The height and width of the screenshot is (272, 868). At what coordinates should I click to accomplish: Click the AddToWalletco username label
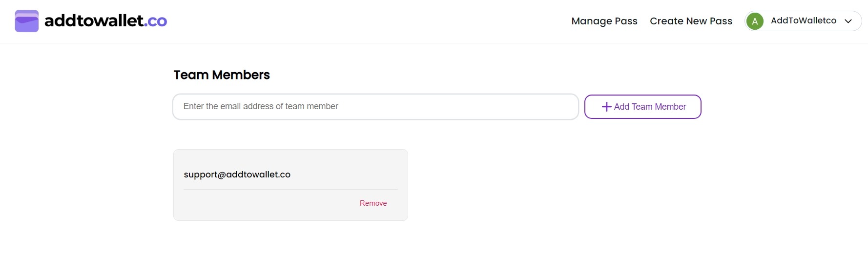click(x=804, y=20)
